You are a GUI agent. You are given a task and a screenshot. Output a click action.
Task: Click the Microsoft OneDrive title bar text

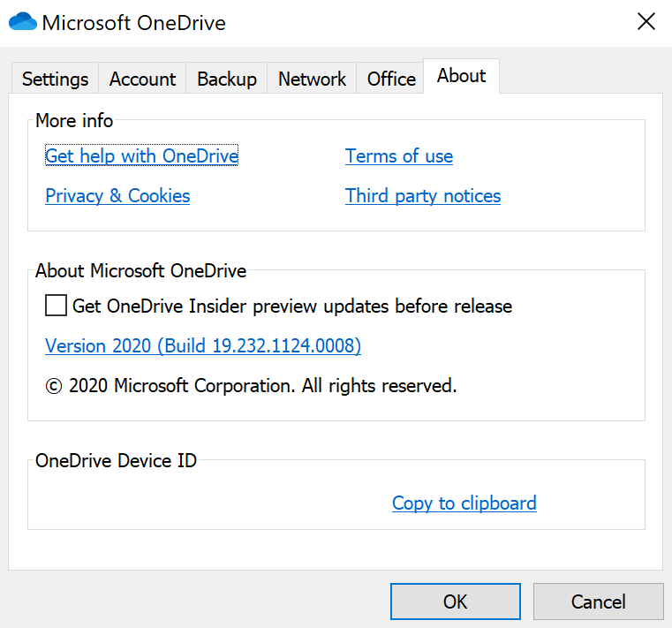point(133,23)
